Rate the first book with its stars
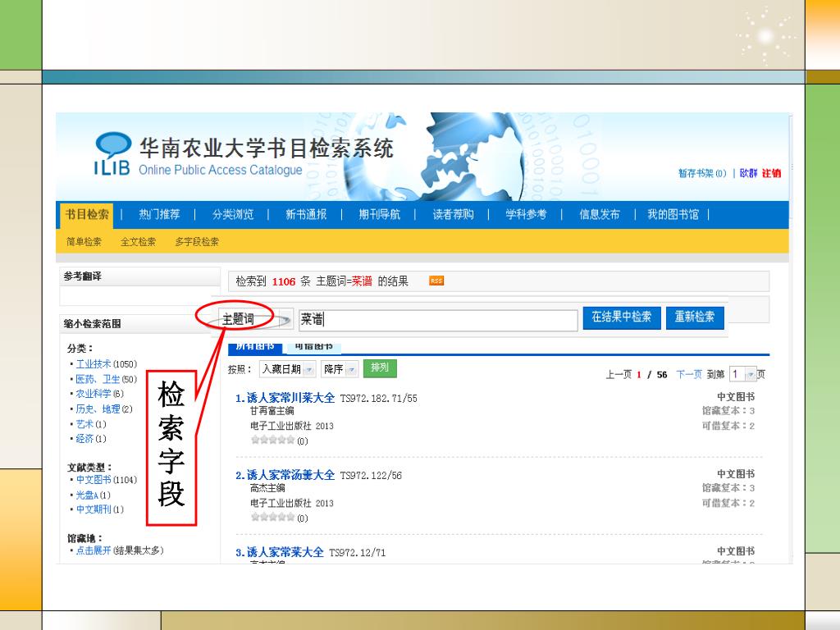The height and width of the screenshot is (630, 840). pos(272,440)
